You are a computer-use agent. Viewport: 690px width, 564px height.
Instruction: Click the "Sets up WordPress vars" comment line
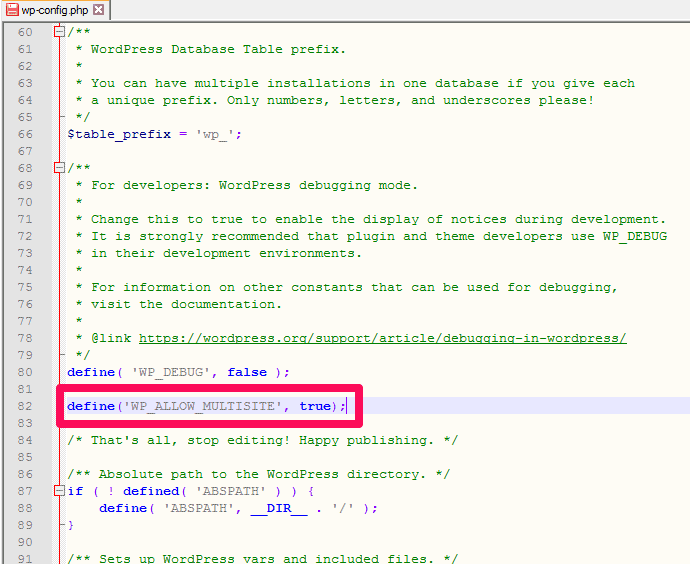click(262, 559)
